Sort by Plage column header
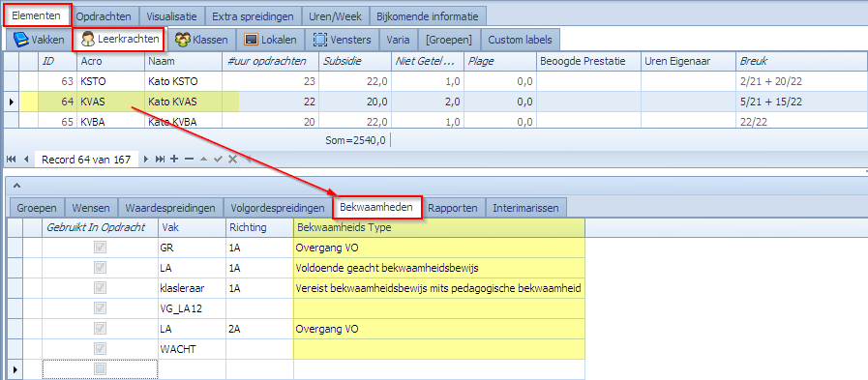The image size is (868, 380). pos(500,61)
